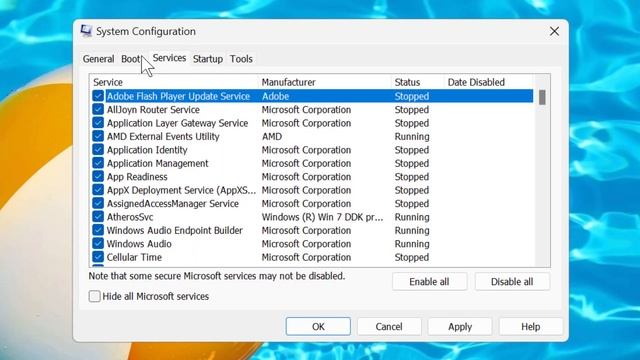Select the Services tab
640x360 pixels.
pyautogui.click(x=169, y=58)
